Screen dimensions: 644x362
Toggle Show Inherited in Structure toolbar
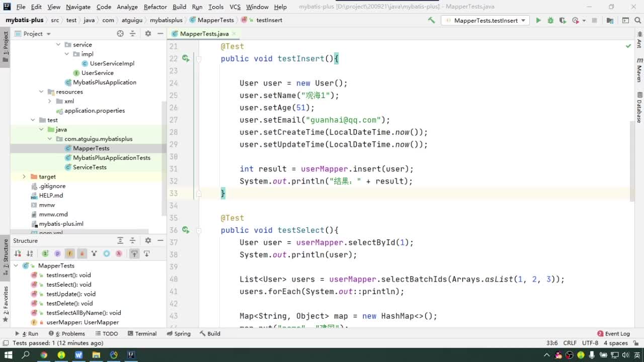pos(45,254)
